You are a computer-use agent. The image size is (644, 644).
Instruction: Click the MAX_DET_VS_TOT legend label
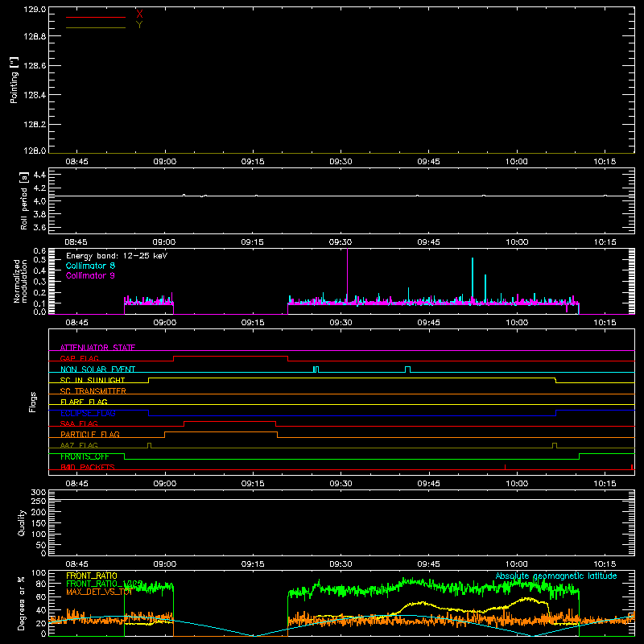click(x=99, y=592)
